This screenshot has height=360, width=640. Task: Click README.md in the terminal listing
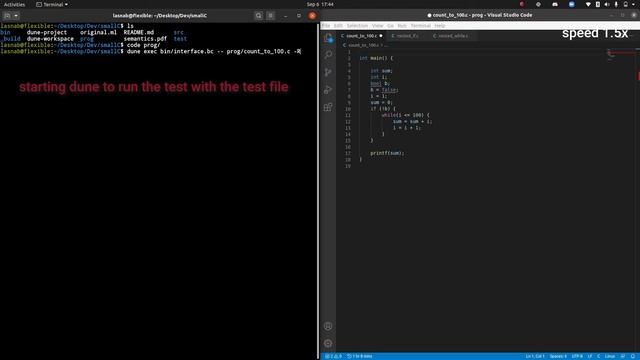point(139,32)
